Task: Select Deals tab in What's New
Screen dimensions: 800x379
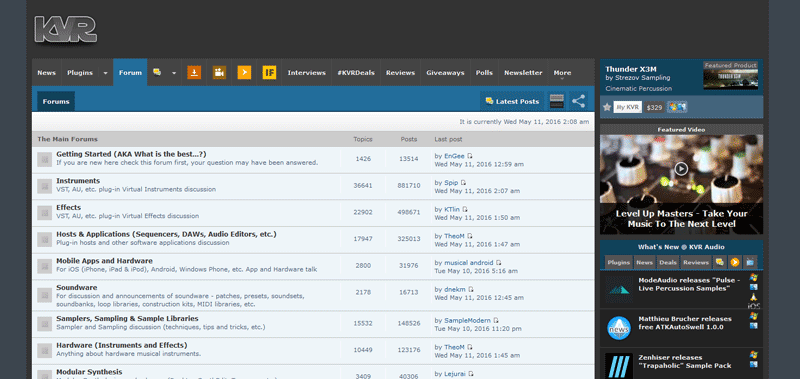Action: 668,262
